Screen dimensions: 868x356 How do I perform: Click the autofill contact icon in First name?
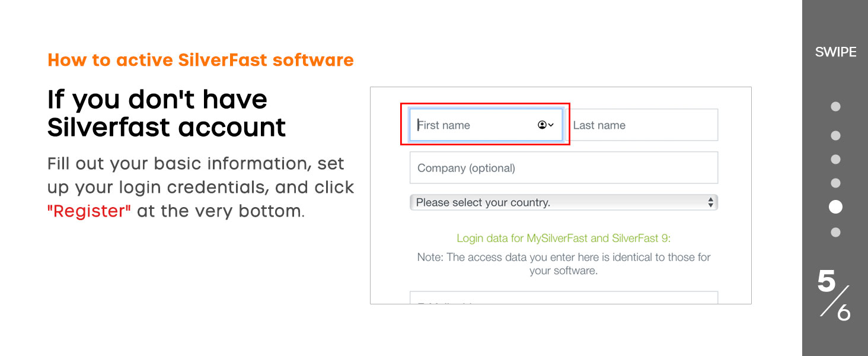[542, 125]
